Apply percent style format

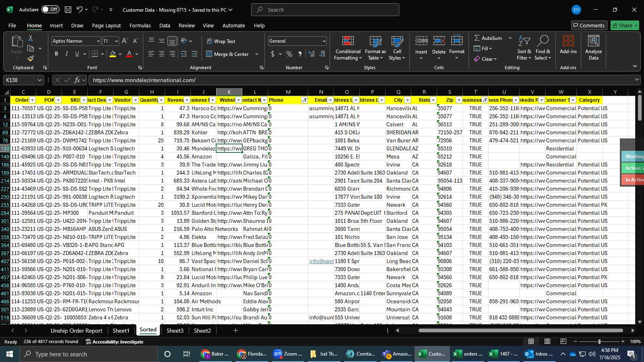289,54
